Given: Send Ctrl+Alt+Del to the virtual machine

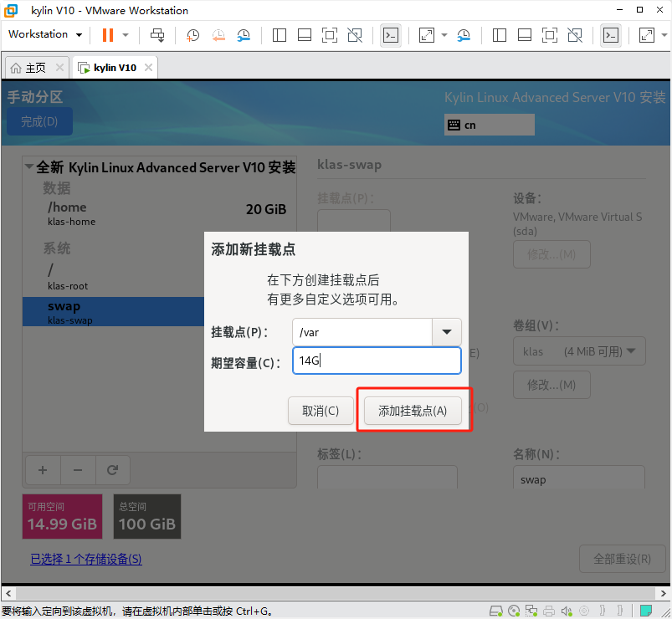Looking at the screenshot, I should pyautogui.click(x=157, y=34).
